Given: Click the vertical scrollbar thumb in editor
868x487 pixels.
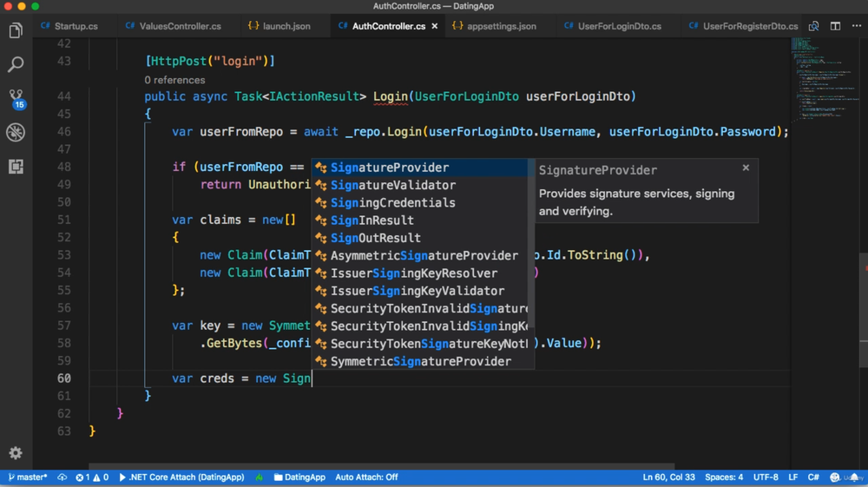Looking at the screenshot, I should coord(864,310).
